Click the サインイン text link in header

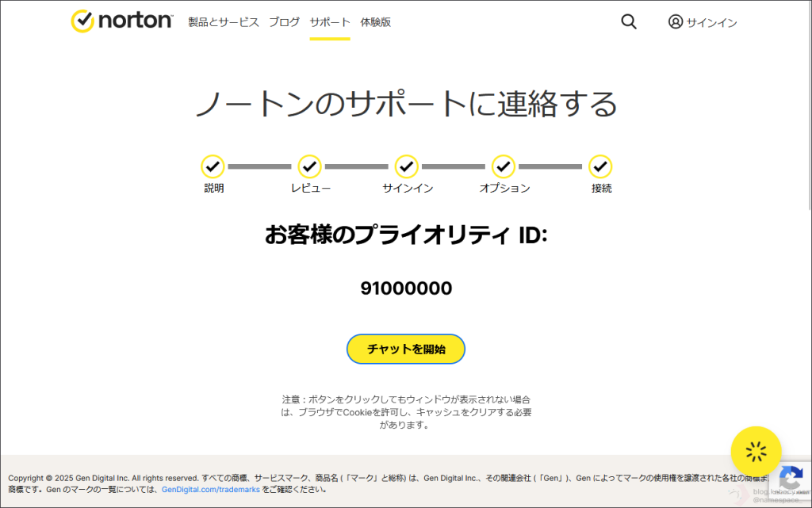point(711,23)
